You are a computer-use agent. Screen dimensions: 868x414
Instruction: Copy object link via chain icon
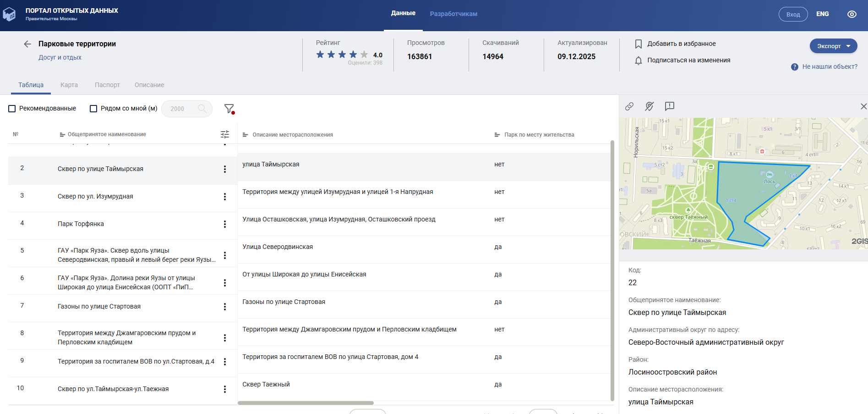pos(629,106)
